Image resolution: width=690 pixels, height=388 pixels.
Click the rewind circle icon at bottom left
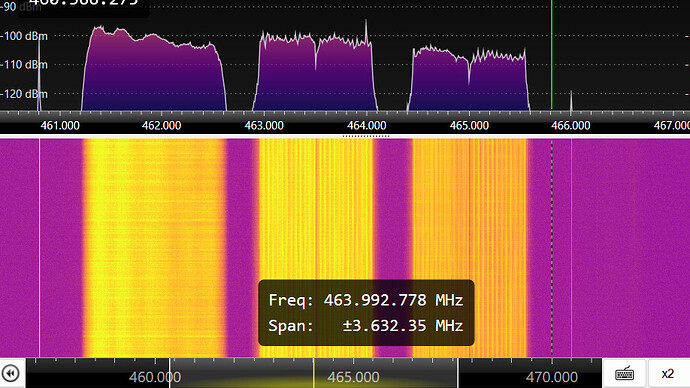coord(11,373)
